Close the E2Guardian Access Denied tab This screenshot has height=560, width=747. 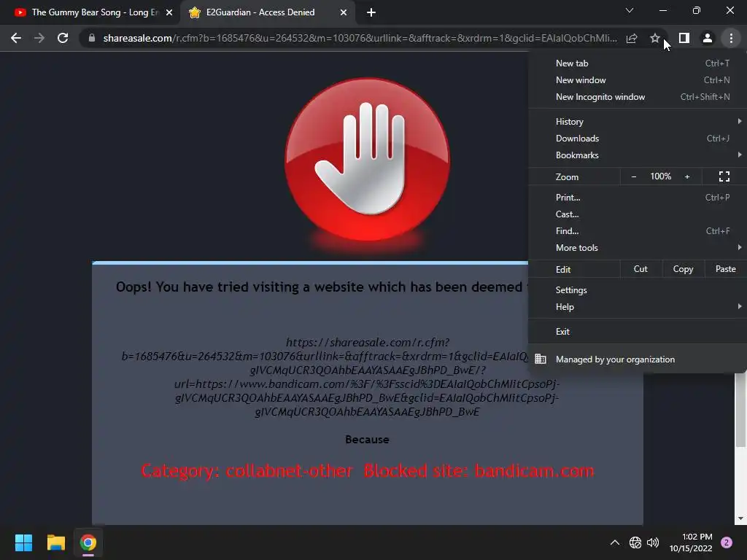coord(344,12)
